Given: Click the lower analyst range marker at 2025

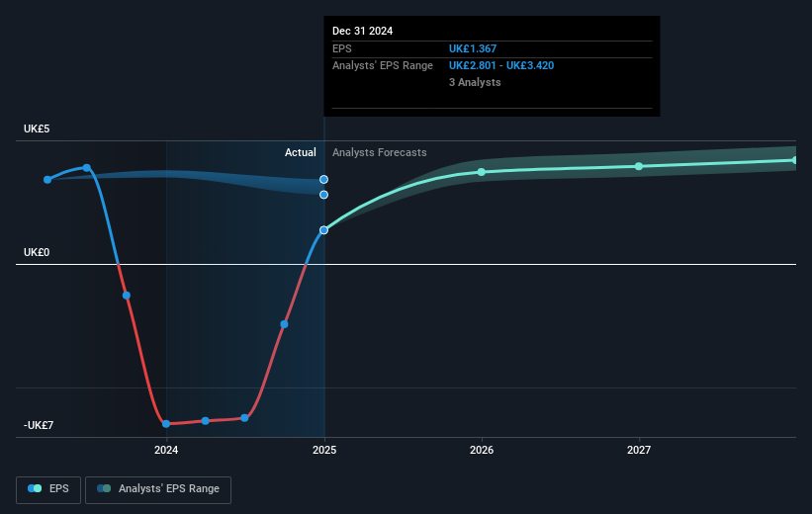Looking at the screenshot, I should 323,195.
